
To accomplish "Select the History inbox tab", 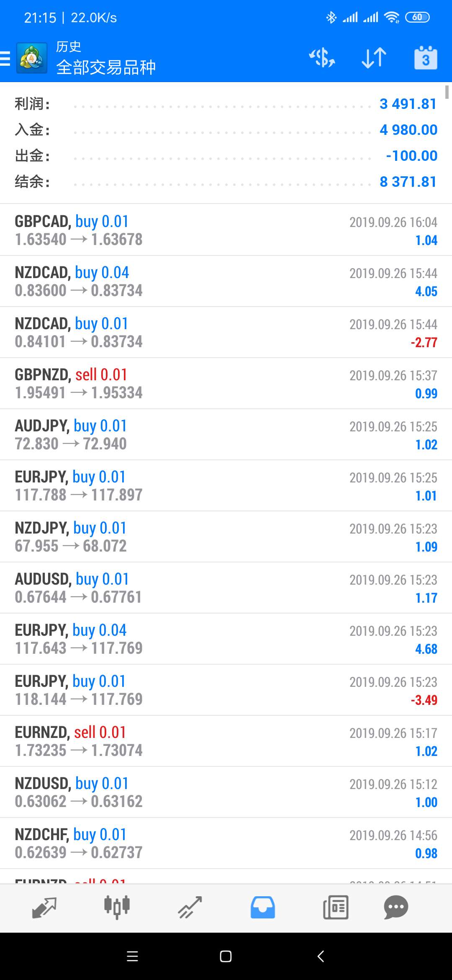I will pos(263,908).
